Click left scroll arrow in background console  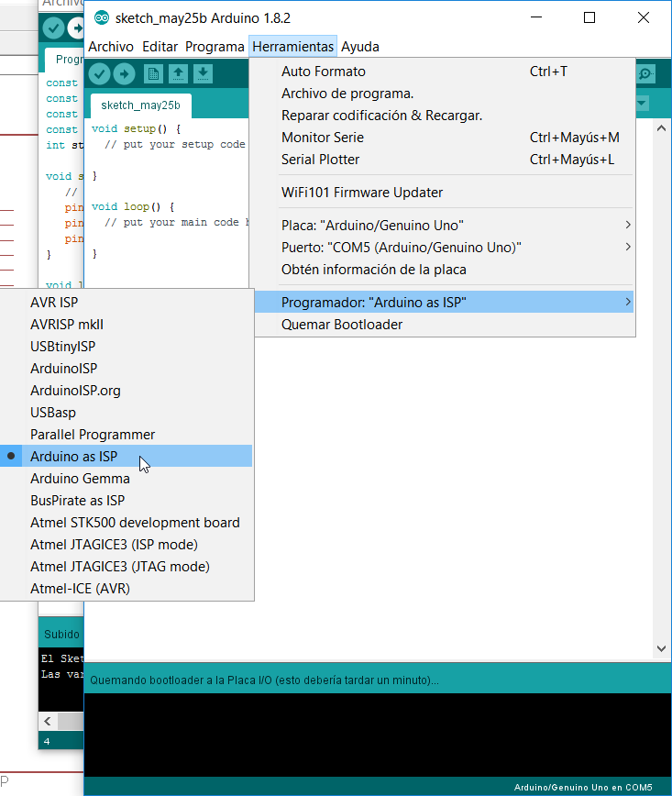[48, 721]
